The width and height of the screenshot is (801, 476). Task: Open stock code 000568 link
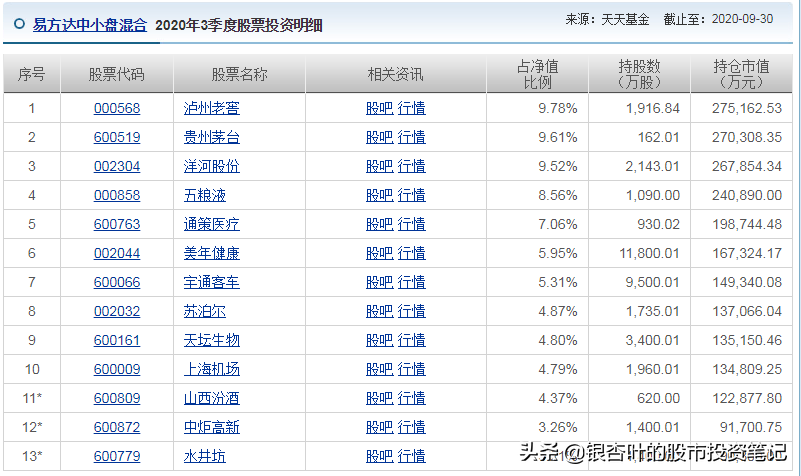click(117, 108)
